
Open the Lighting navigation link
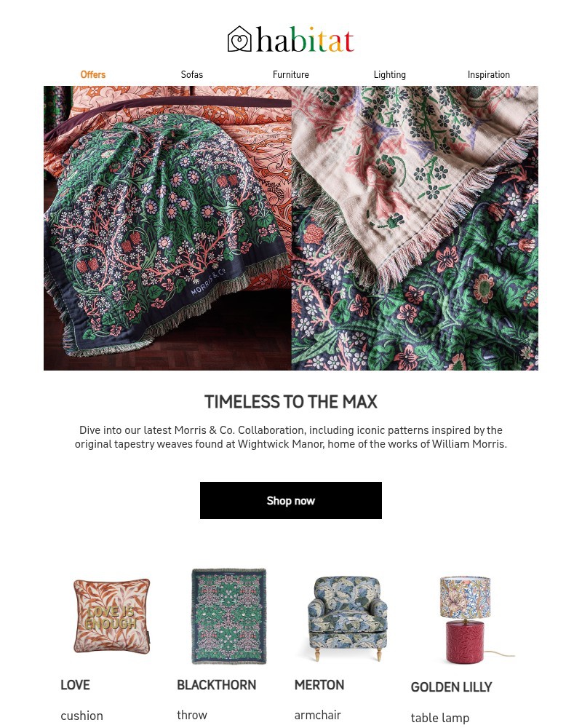click(x=389, y=74)
